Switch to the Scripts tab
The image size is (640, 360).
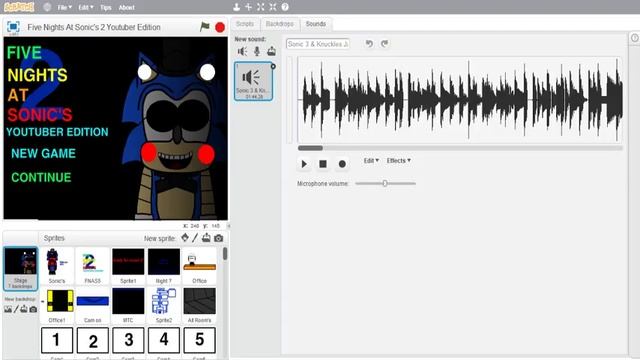(245, 24)
